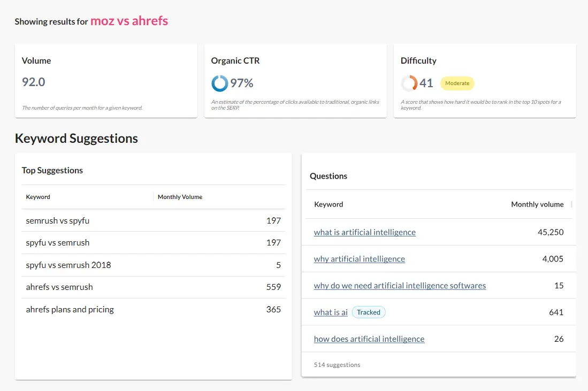
Task: Toggle selection of 'ahrefs vs semrush' row
Action: click(x=154, y=287)
